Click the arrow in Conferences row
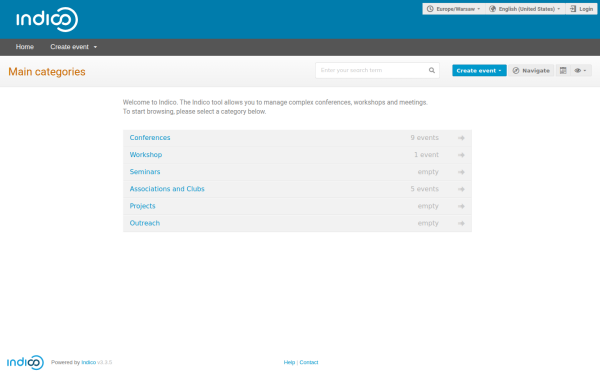This screenshot has height=375, width=600. tap(461, 138)
